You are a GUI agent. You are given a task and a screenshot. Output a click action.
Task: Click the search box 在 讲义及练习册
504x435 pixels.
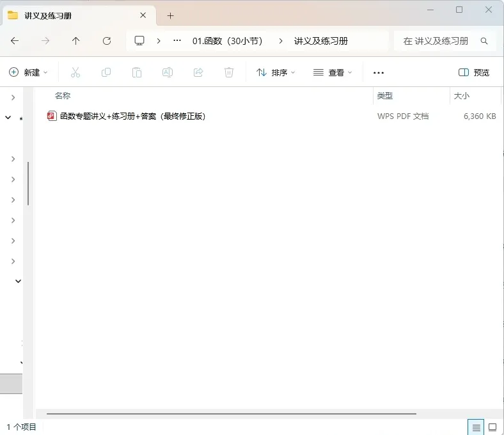[x=445, y=41]
